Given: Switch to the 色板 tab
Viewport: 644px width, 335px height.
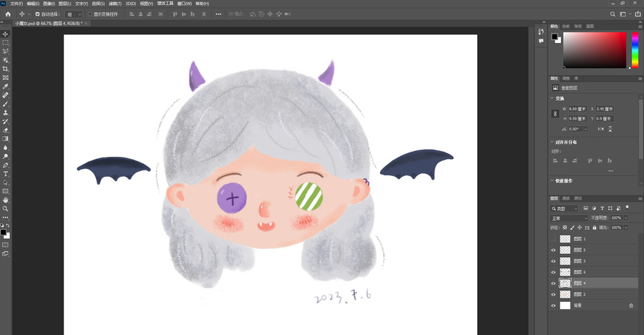Looking at the screenshot, I should click(566, 26).
